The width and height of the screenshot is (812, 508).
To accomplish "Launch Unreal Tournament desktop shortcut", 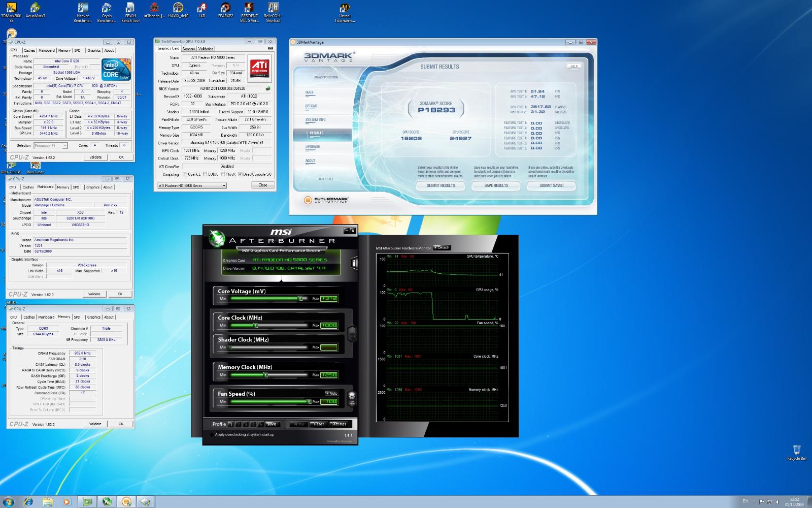I will click(x=345, y=12).
